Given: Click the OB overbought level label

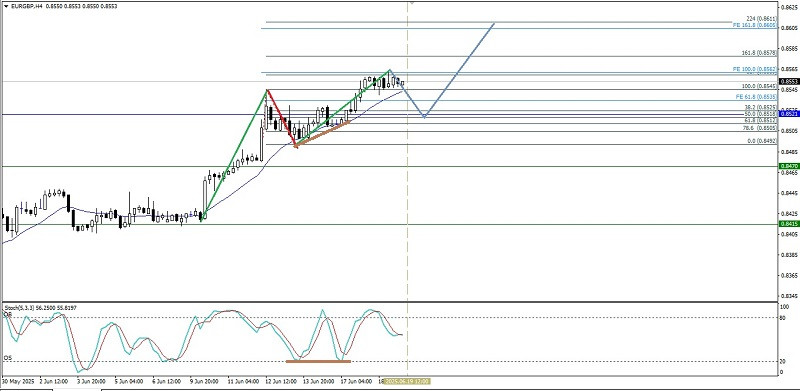Looking at the screenshot, I should coord(8,315).
